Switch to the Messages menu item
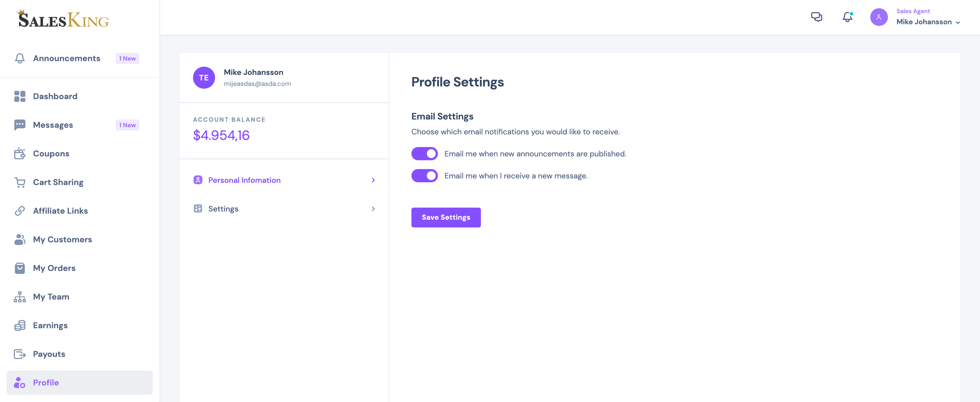The height and width of the screenshot is (402, 980). 53,125
